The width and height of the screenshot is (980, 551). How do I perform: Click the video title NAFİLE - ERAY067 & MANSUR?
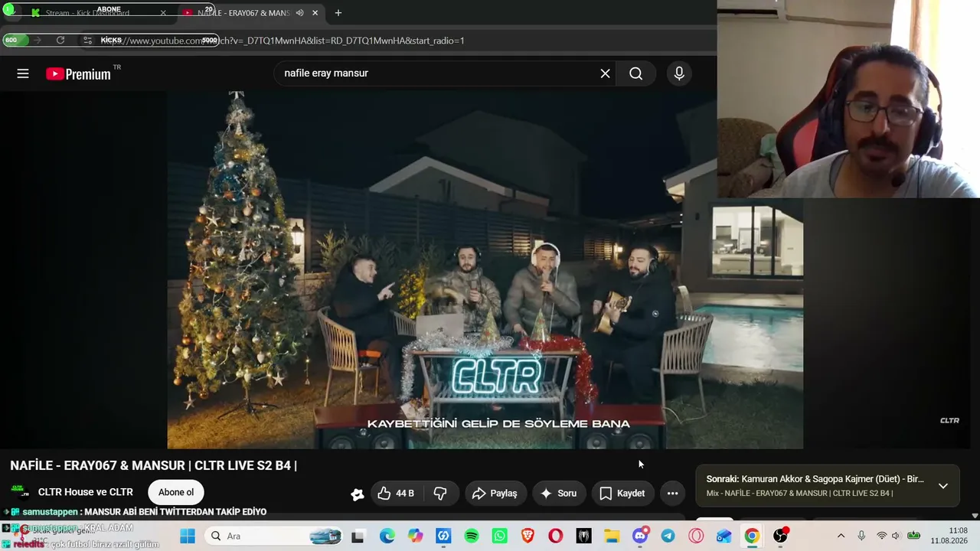[x=153, y=465]
